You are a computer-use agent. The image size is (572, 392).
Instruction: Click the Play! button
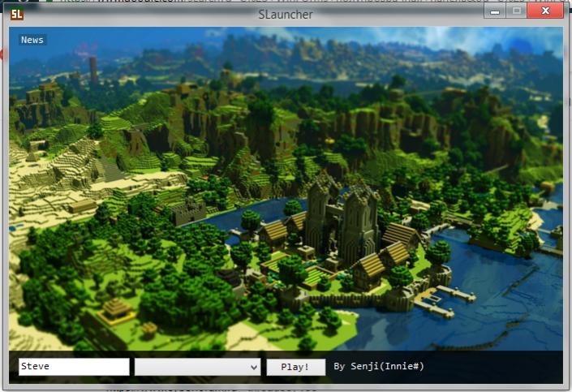[296, 367]
